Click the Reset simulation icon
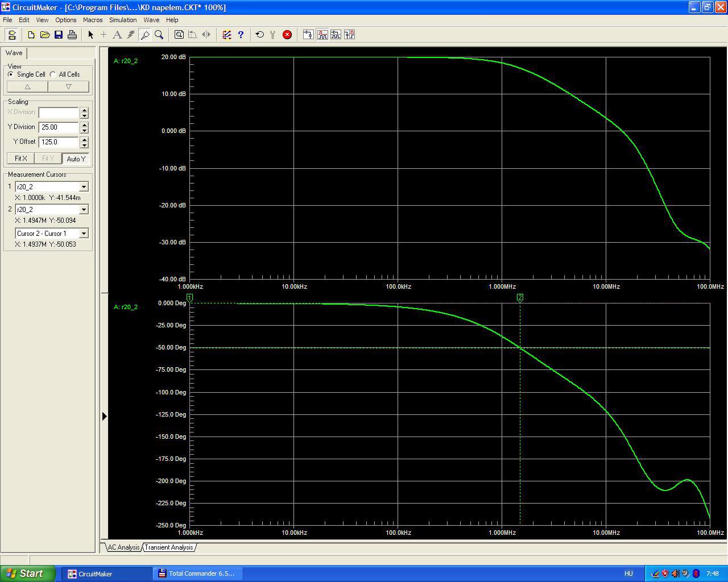The image size is (728, 582). pos(260,35)
